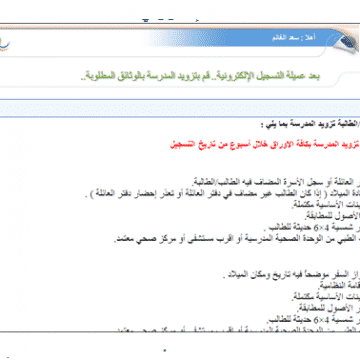Click line about جواز السفر وتاريخ ومكان الميلاد
This screenshot has height=360, width=360.
291,275
